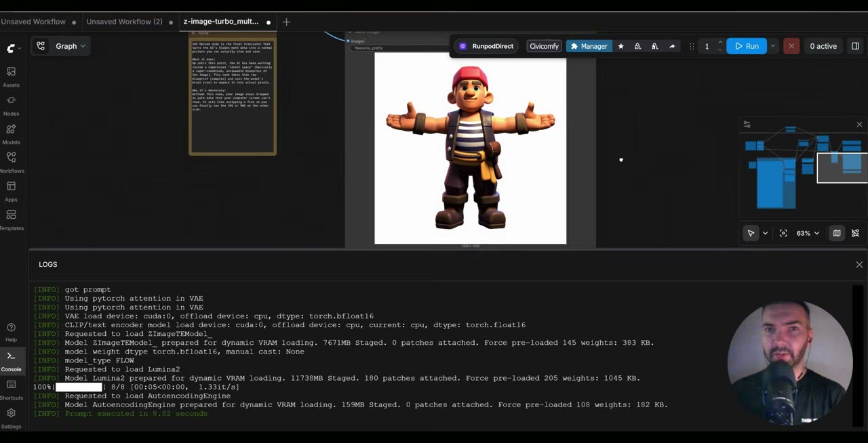Toggle the Console panel

(x=11, y=361)
